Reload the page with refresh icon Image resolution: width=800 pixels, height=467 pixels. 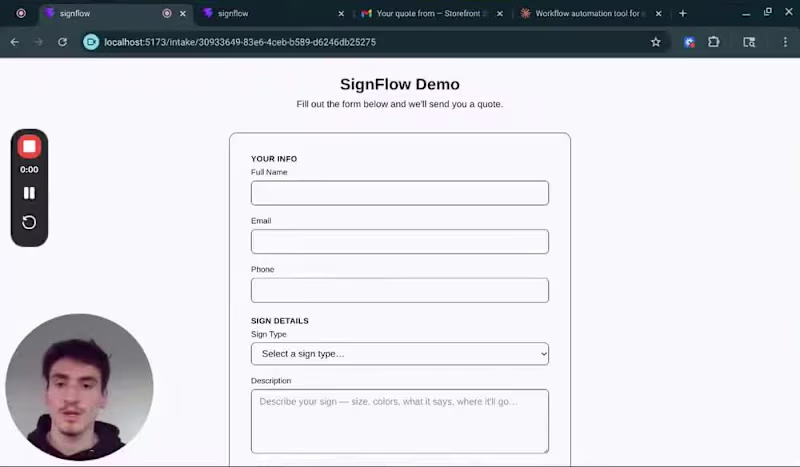62,42
